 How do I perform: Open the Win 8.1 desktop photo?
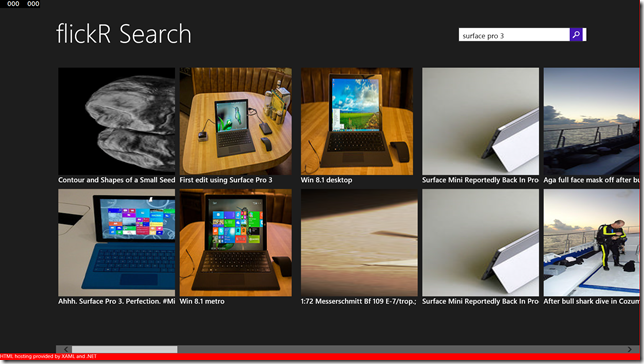(357, 121)
